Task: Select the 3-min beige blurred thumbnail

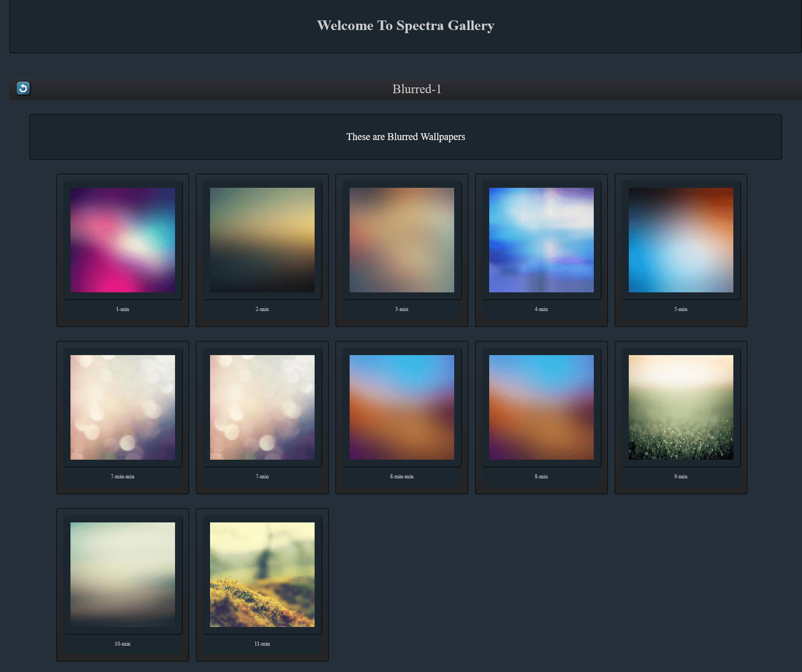Action: (x=402, y=240)
